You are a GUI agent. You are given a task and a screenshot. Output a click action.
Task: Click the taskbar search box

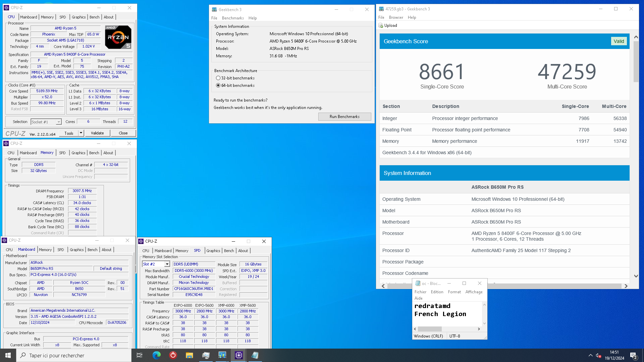(x=74, y=355)
